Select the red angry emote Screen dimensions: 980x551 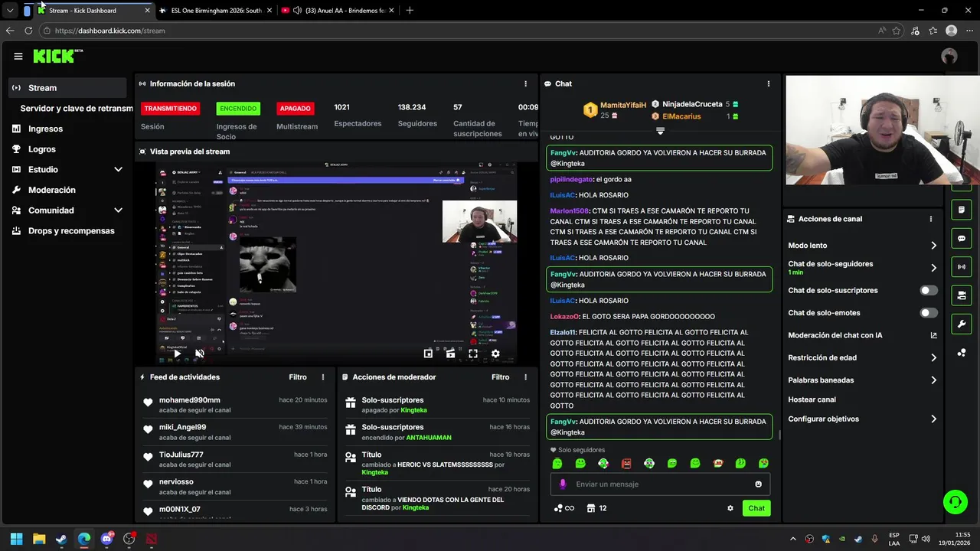(626, 464)
